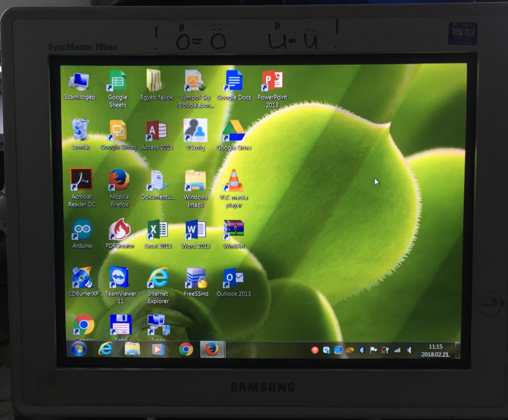Click the red up-arrow tray icon
This screenshot has width=508, height=420.
click(315, 350)
